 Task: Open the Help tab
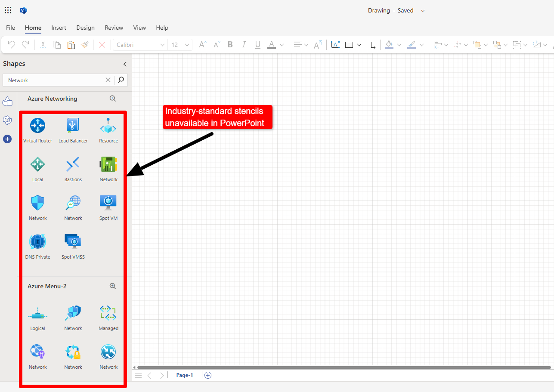[162, 28]
